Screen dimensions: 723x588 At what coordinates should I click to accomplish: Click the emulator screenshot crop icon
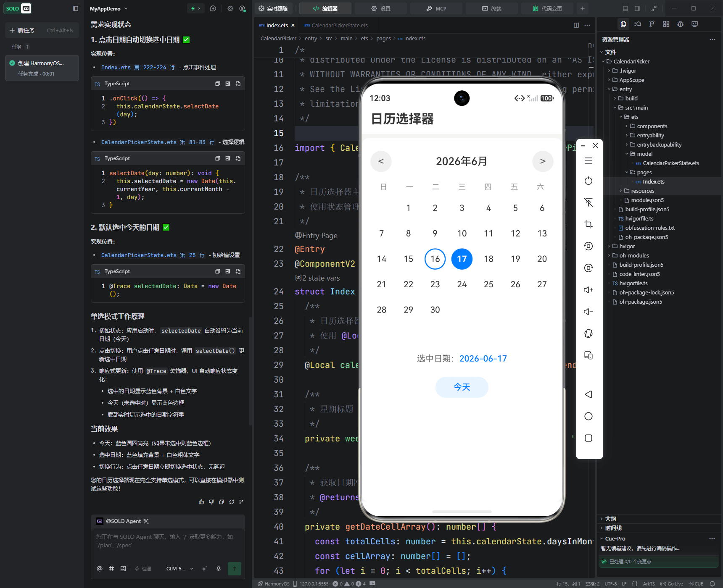point(588,224)
